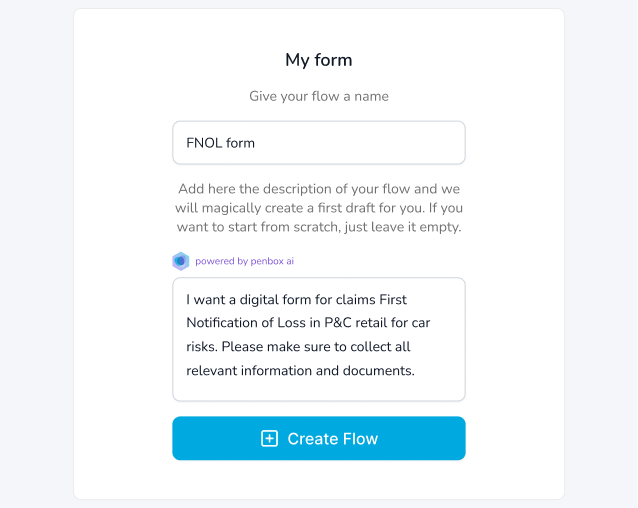Open the powered by penbox ai link
The height and width of the screenshot is (508, 638).
pyautogui.click(x=245, y=261)
